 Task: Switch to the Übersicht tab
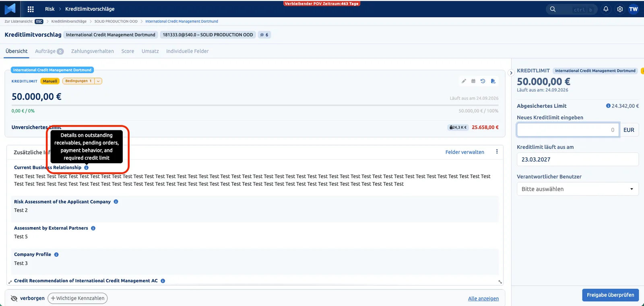(17, 51)
